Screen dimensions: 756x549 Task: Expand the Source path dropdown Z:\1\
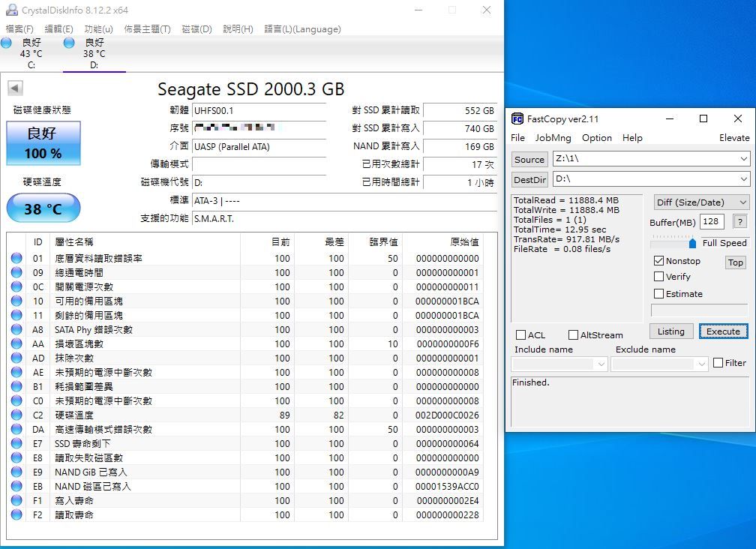[743, 158]
